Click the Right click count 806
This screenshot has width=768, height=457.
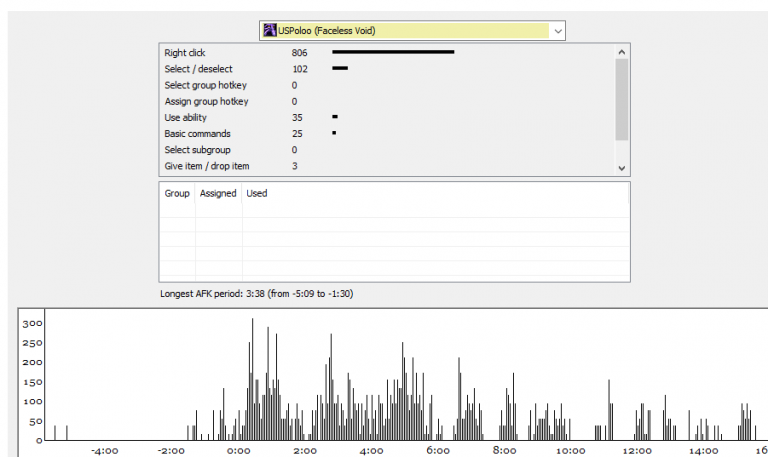[299, 53]
